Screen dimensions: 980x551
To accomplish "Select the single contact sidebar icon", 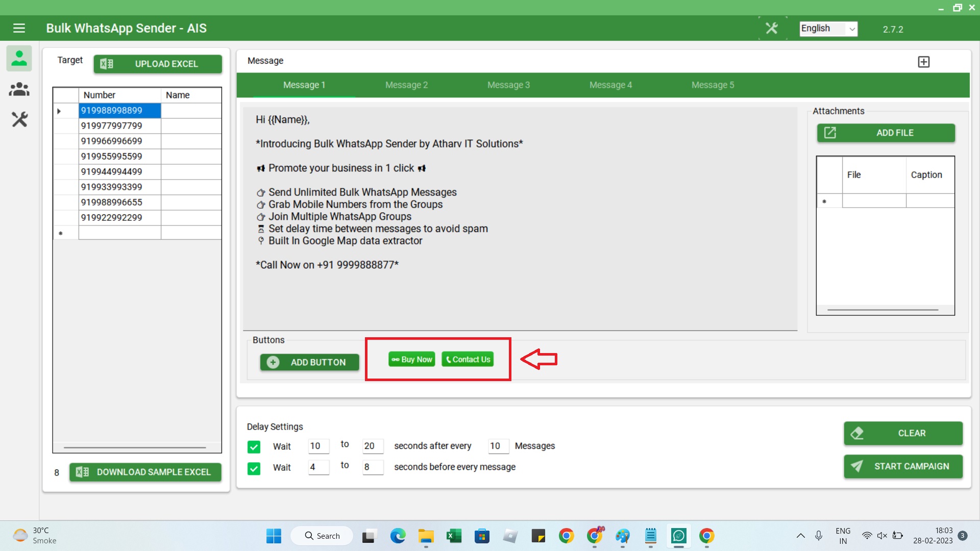I will point(19,58).
